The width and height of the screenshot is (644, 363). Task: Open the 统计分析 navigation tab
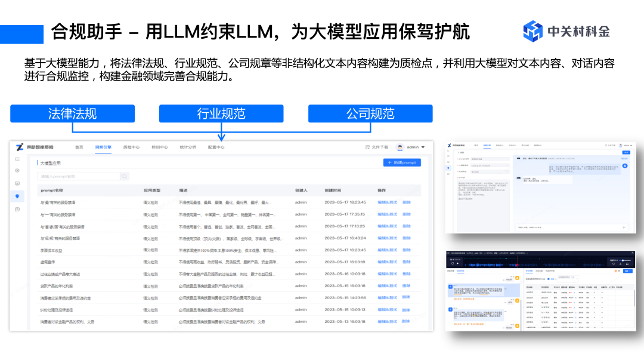[188, 147]
